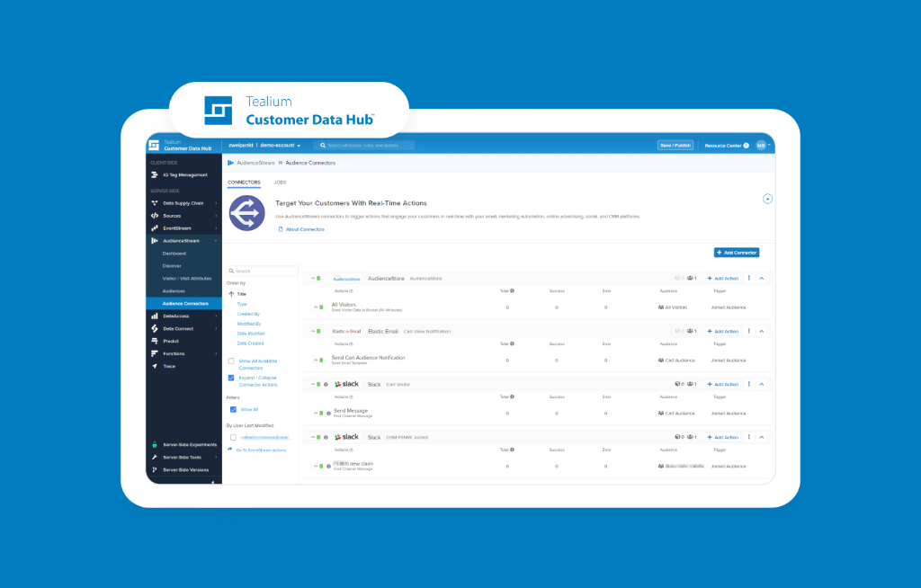The width and height of the screenshot is (921, 588).
Task: Click the Server-Side Versions branch icon
Action: [x=155, y=470]
